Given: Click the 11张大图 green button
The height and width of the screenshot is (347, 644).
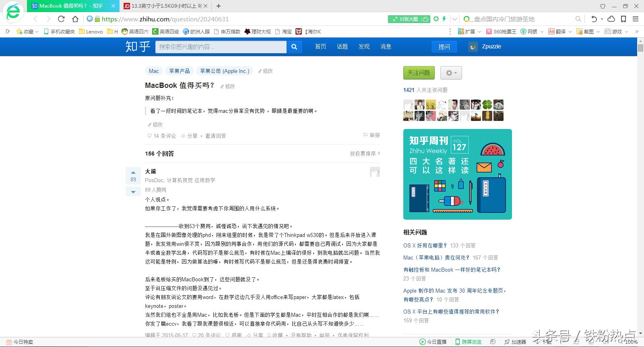Looking at the screenshot, I should (x=409, y=19).
